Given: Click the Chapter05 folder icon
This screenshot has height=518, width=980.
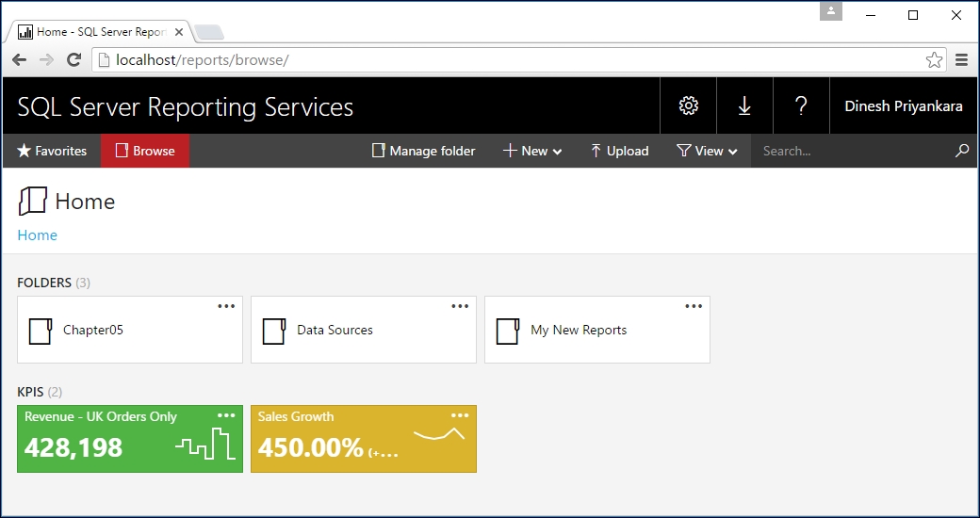Looking at the screenshot, I should tap(41, 332).
